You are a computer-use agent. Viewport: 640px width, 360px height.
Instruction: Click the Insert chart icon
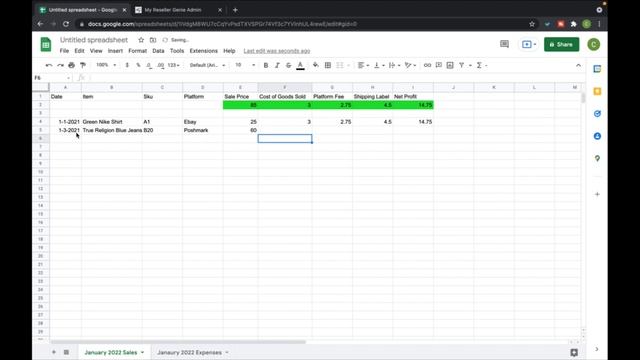[x=450, y=65]
